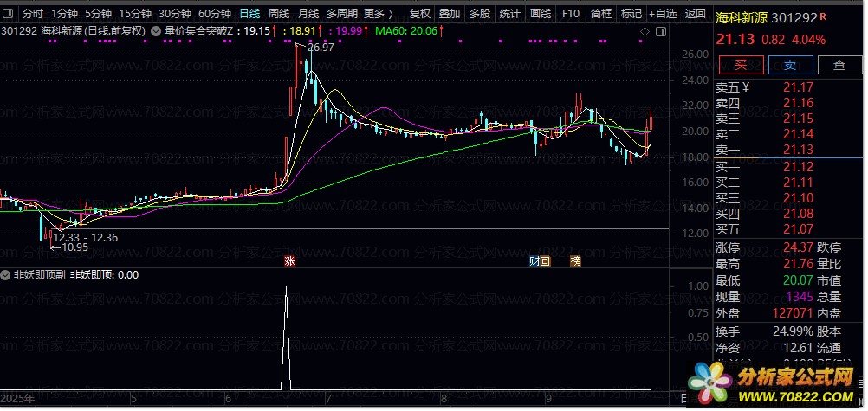The height and width of the screenshot is (411, 868).
Task: Click the MA60: 20.06 label
Action: coord(406,31)
